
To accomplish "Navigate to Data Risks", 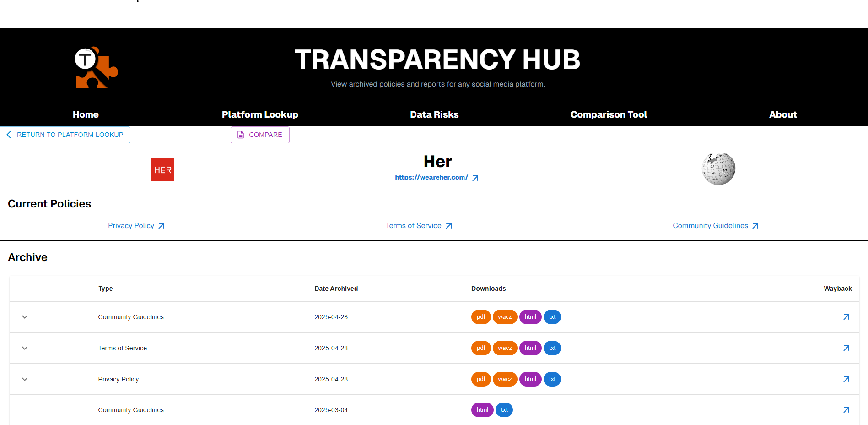I will coord(434,114).
